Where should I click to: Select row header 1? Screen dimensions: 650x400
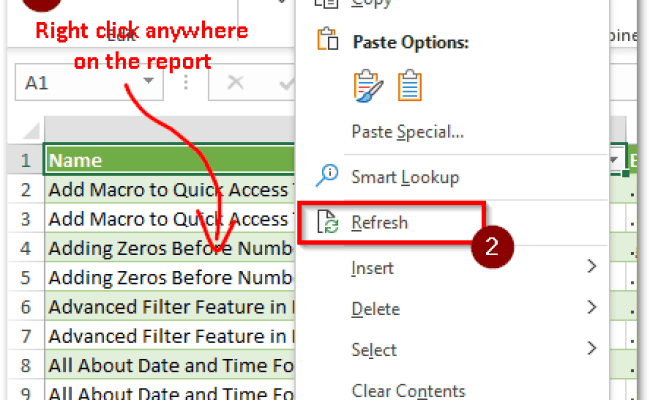tap(26, 160)
